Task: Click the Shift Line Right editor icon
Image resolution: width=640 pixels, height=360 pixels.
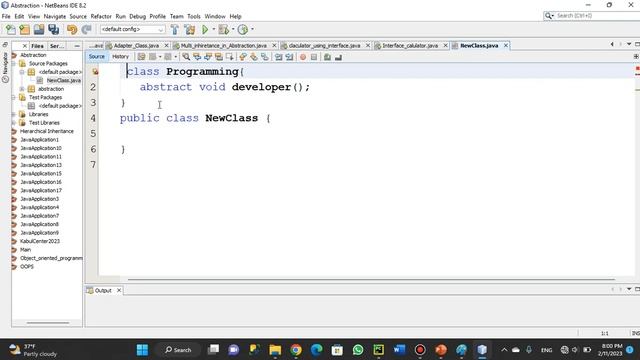Action: tap(289, 57)
